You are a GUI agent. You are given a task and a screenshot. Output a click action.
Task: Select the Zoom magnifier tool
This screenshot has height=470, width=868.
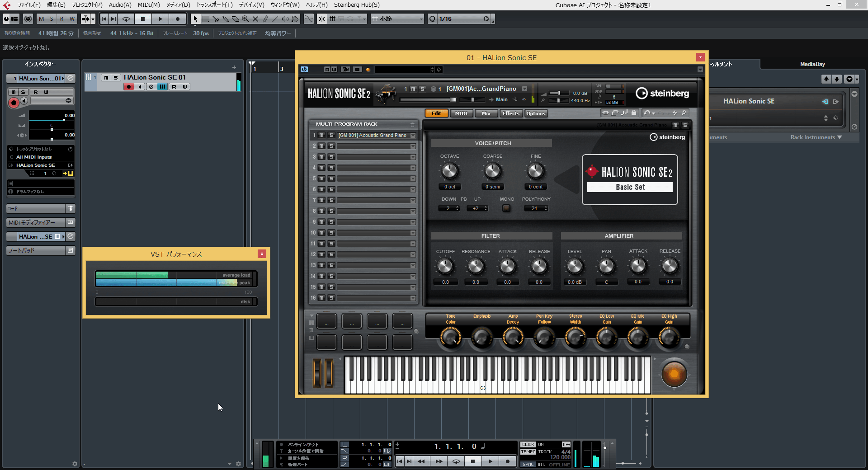point(245,19)
